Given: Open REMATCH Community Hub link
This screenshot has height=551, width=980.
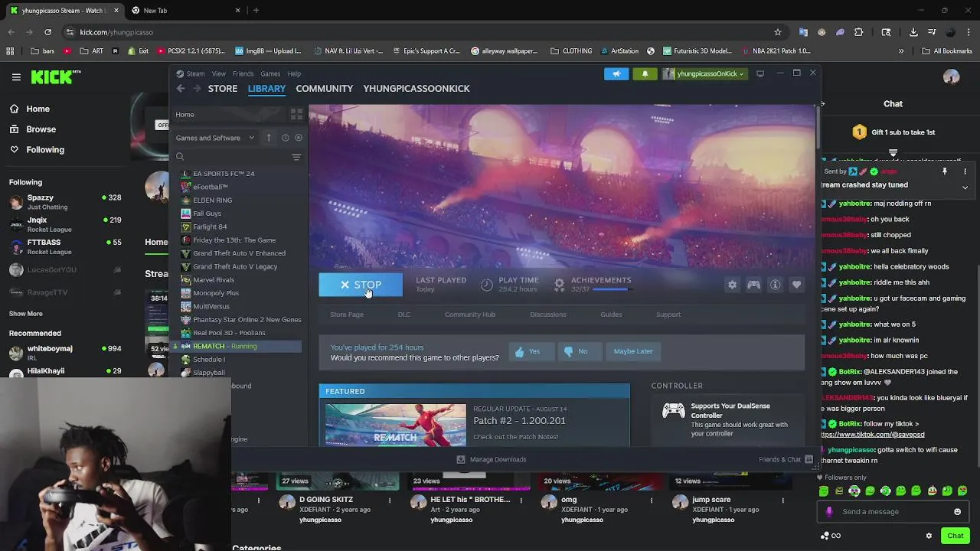Looking at the screenshot, I should (470, 315).
